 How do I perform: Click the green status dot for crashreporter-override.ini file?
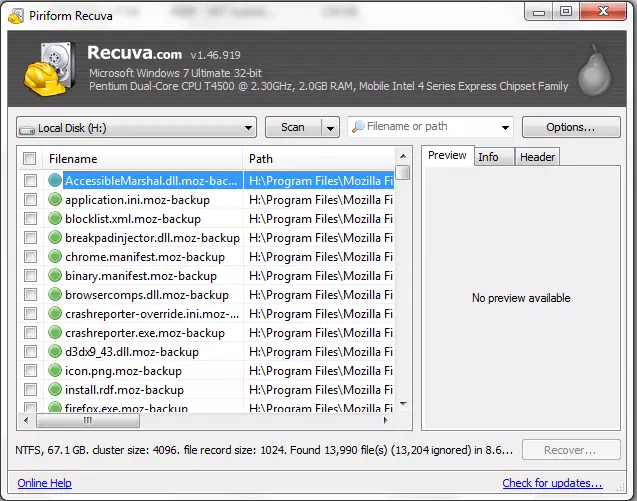coord(55,313)
